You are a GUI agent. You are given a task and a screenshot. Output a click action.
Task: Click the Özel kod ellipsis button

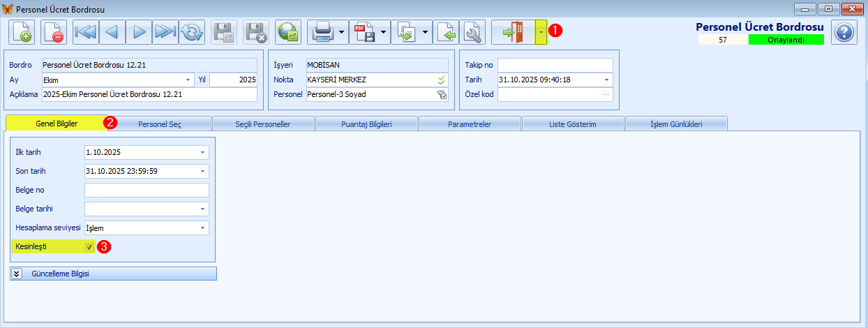coord(606,94)
